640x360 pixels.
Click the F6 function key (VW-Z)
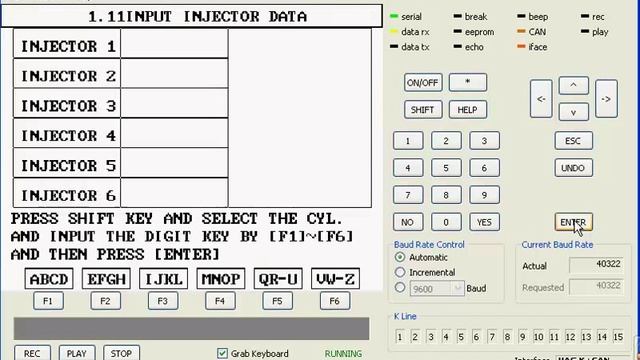point(335,301)
